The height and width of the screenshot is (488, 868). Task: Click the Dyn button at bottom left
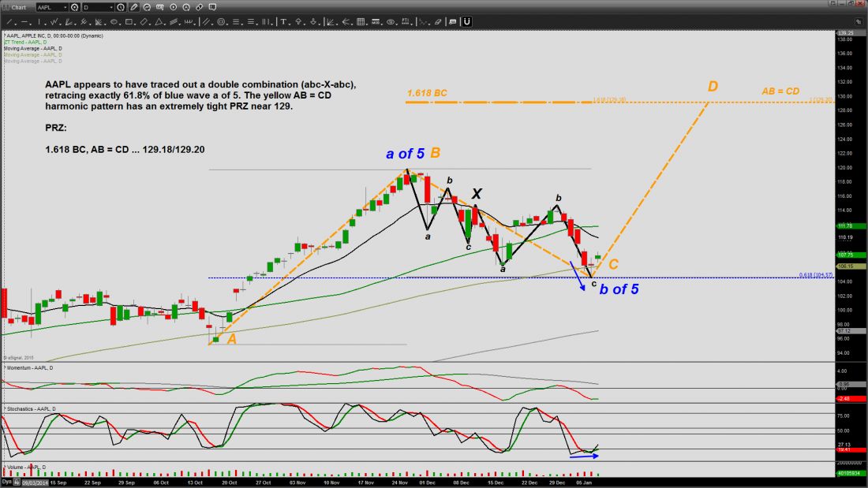(x=6, y=480)
